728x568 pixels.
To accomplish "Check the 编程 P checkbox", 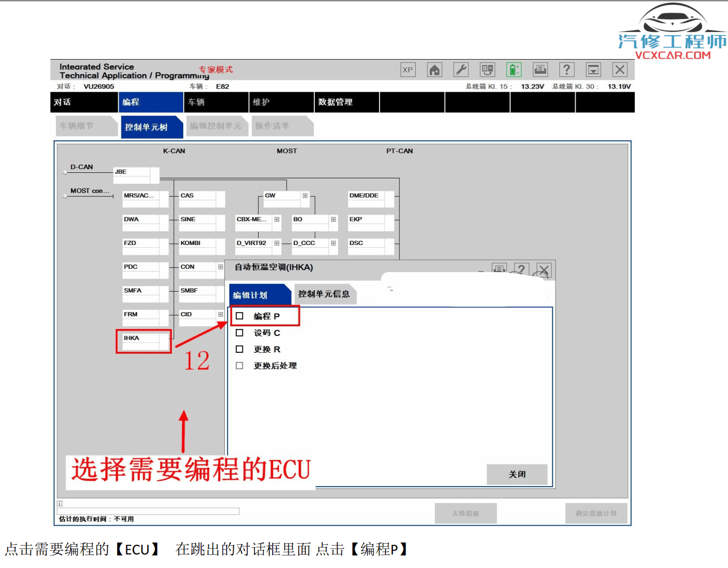I will click(239, 315).
